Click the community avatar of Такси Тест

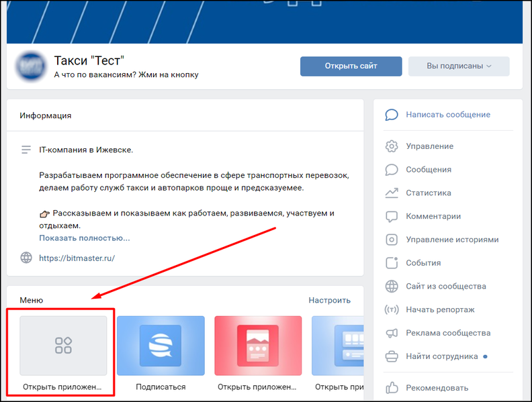point(30,66)
